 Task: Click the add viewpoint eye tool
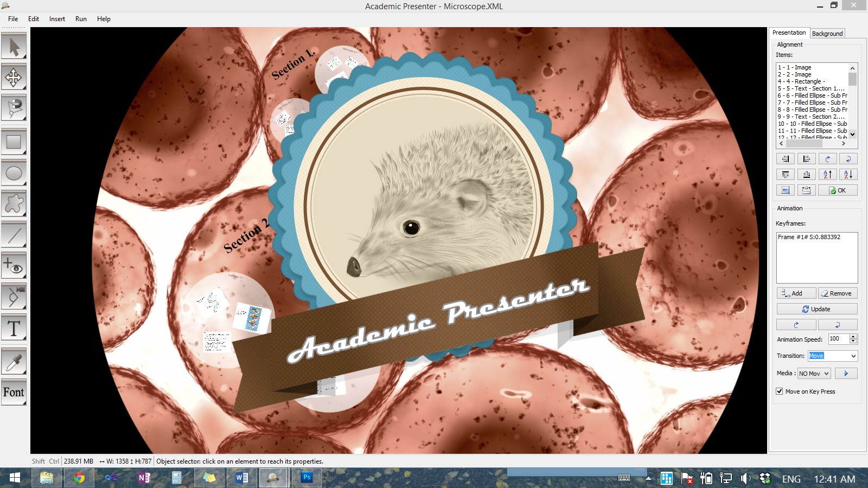tap(14, 267)
